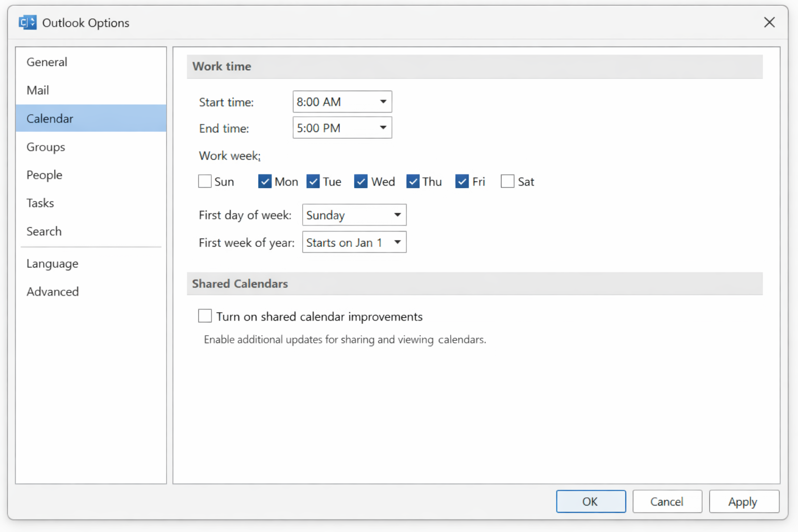This screenshot has width=798, height=532.
Task: Click the OK button
Action: tap(591, 501)
